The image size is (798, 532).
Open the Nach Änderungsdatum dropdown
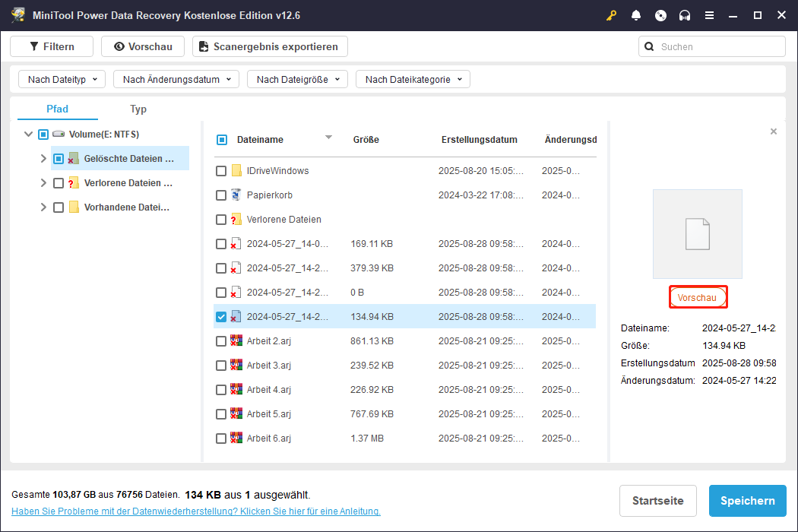[176, 79]
